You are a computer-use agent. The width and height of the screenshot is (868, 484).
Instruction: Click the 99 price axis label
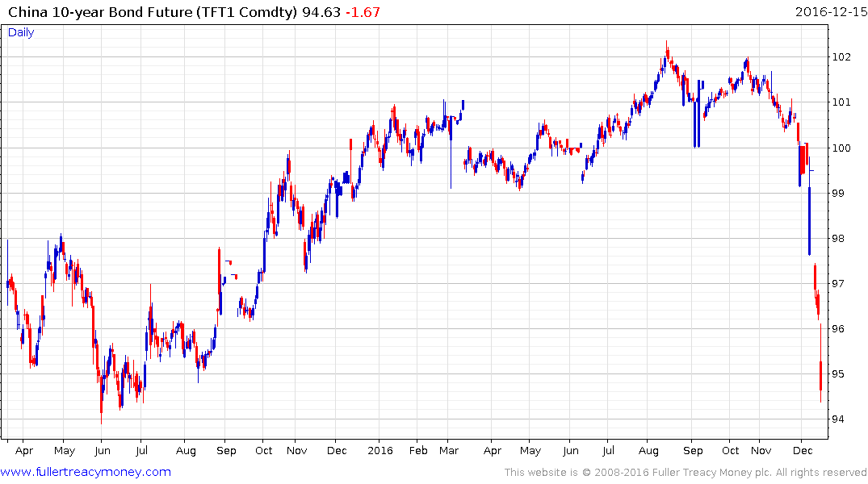[x=838, y=193]
